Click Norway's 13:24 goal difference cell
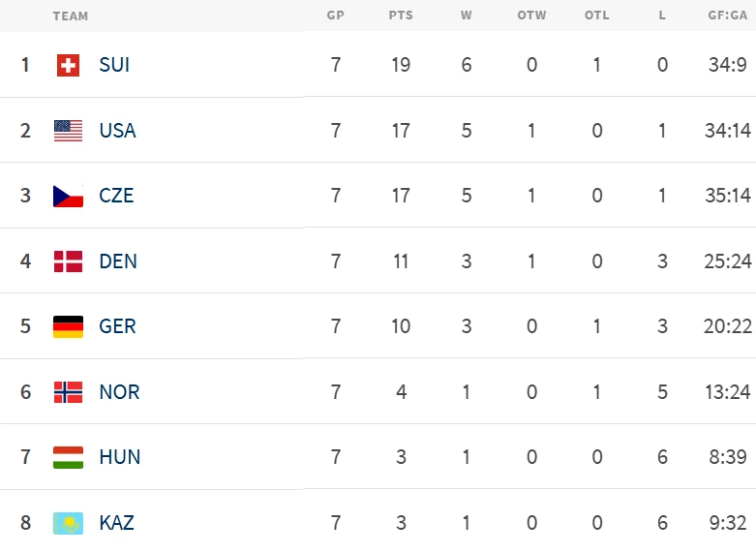This screenshot has height=553, width=756. coord(728,392)
